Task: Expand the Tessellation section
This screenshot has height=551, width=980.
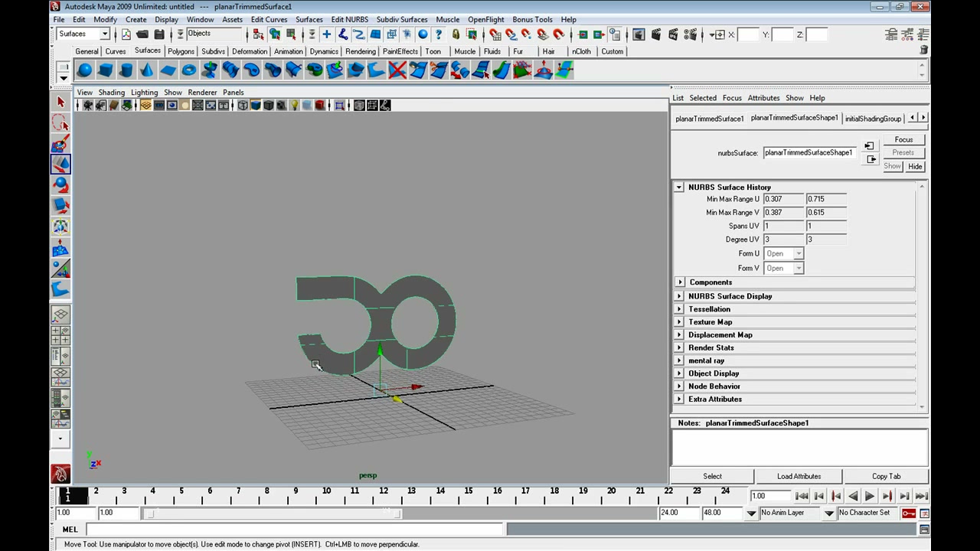Action: pos(679,309)
